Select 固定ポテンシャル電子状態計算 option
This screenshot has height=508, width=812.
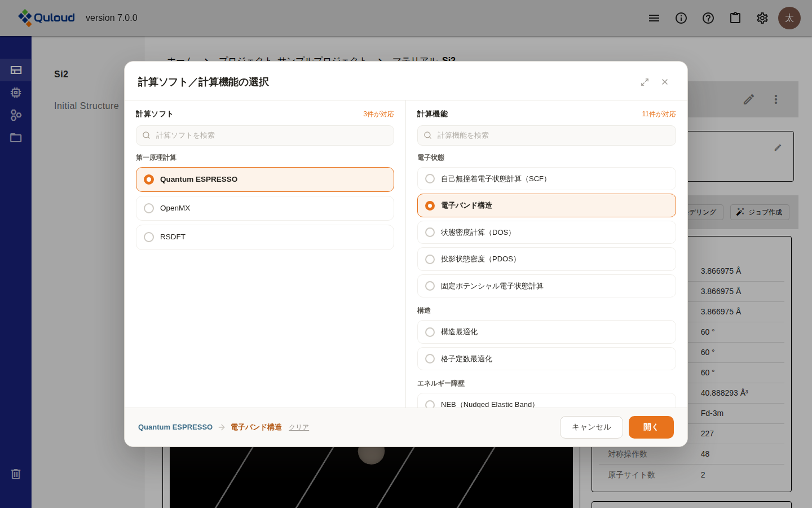[546, 286]
